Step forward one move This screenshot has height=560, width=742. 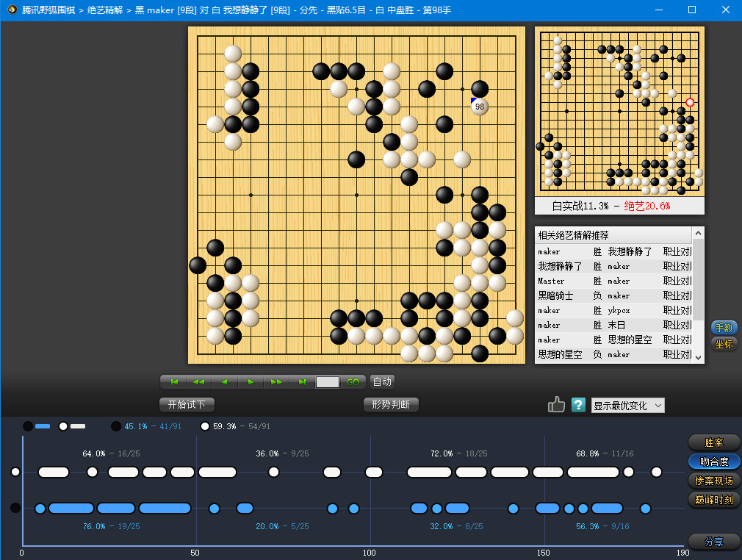[x=251, y=382]
